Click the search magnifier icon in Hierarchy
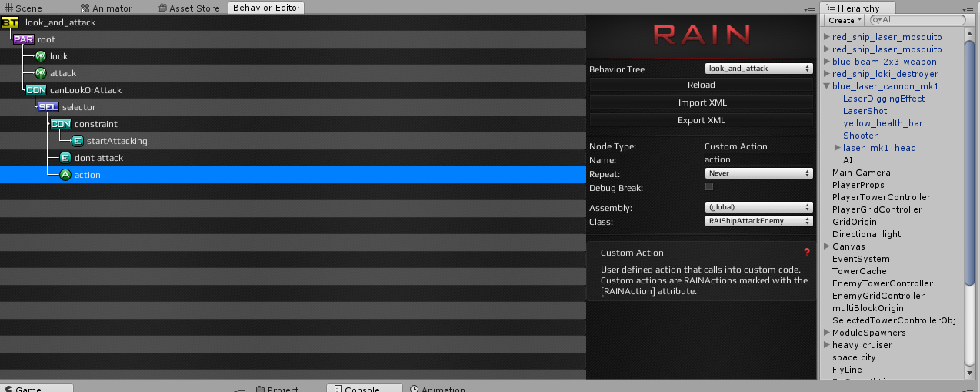This screenshot has width=980, height=392. click(x=875, y=20)
